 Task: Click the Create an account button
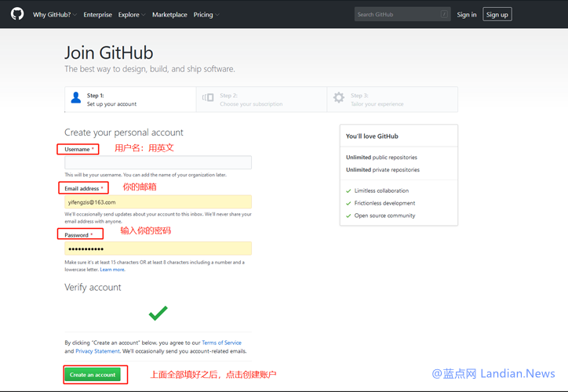pyautogui.click(x=93, y=375)
